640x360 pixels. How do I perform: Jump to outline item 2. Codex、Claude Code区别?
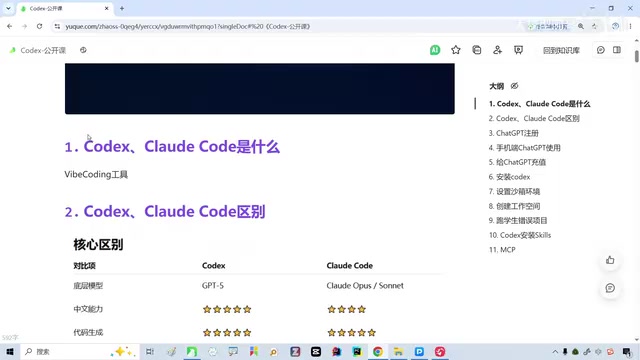[x=534, y=119]
